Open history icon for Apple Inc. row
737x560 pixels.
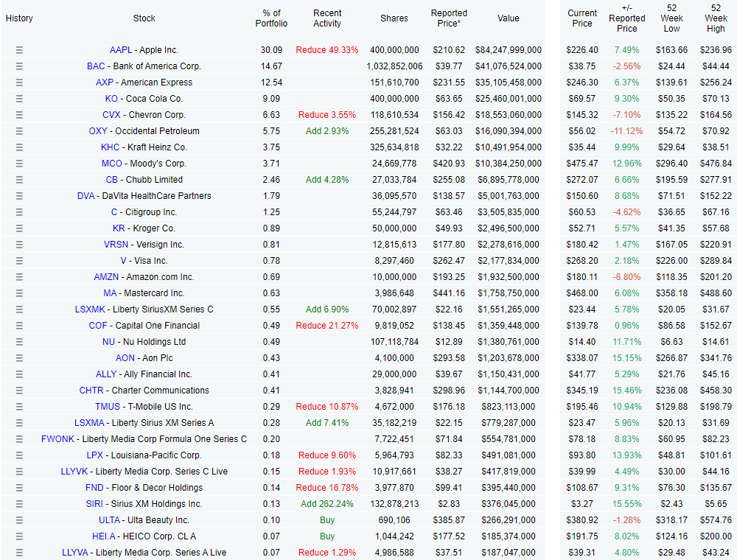(19, 50)
